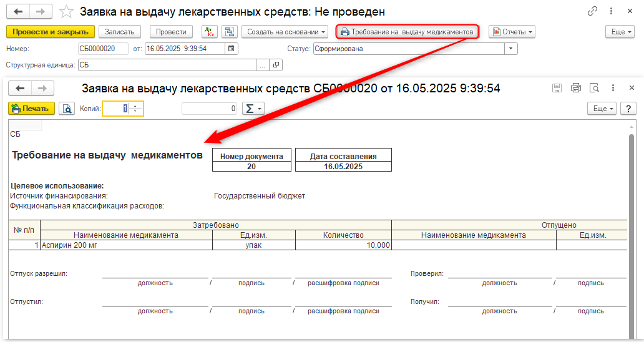This screenshot has width=644, height=342.
Task: Click the Количество column header
Action: click(x=343, y=235)
